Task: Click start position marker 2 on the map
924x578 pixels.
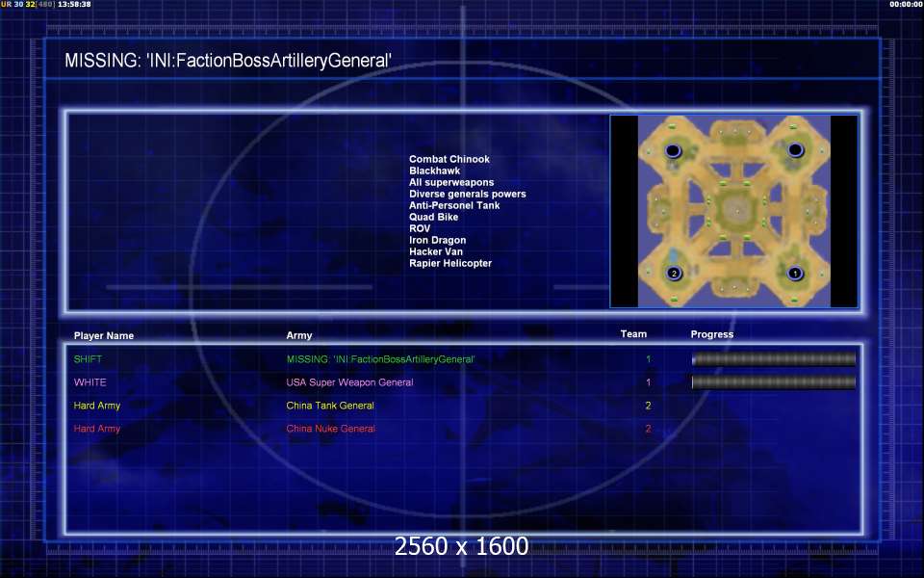Action: [x=674, y=273]
